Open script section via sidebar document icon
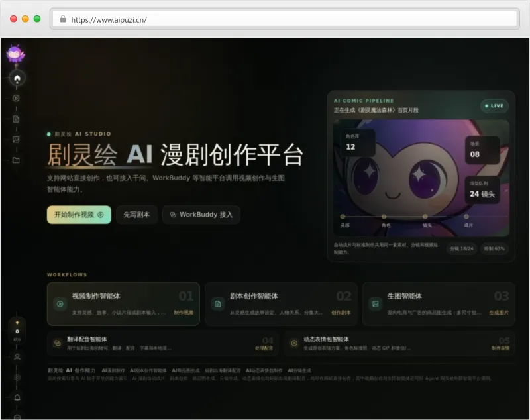 coord(16,119)
